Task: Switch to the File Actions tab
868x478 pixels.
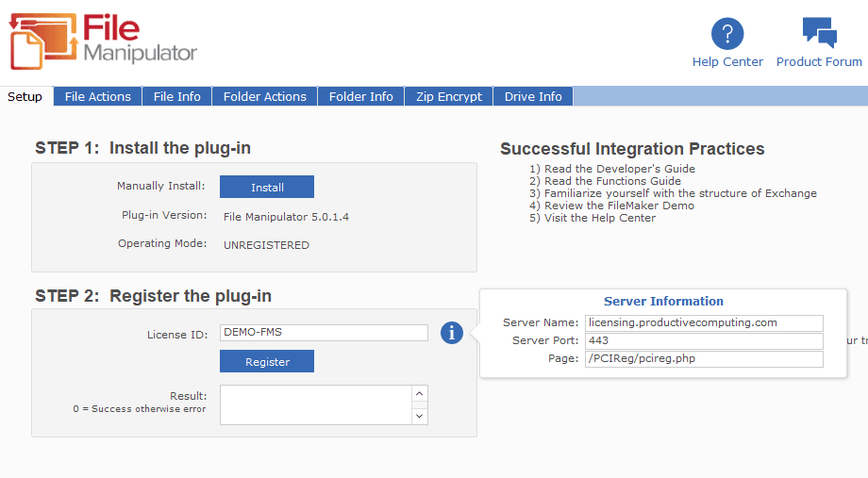Action: [x=98, y=96]
